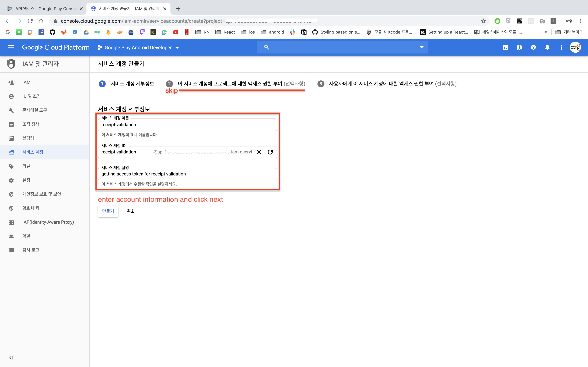Show hidden bookmarks with chevron

point(546,32)
